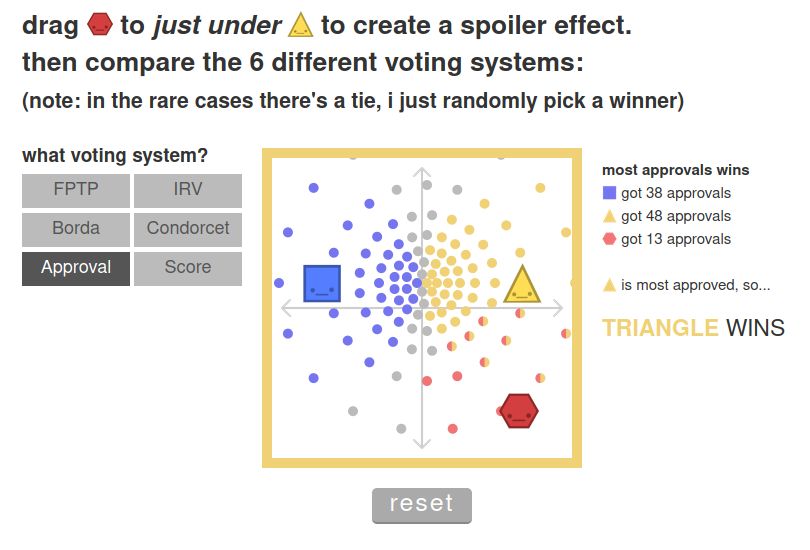
Task: Select the FPTP voting system
Action: tap(76, 190)
